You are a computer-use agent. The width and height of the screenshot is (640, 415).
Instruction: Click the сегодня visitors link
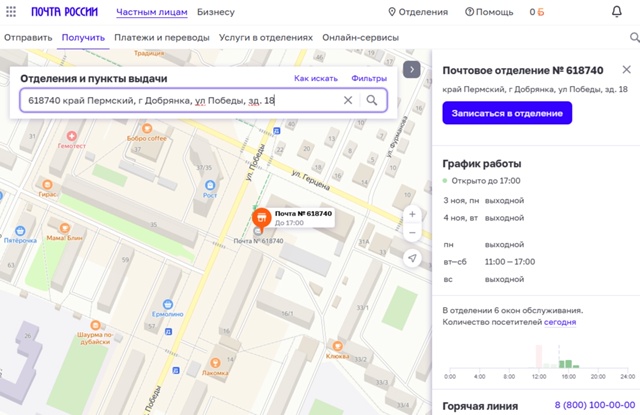coord(560,322)
